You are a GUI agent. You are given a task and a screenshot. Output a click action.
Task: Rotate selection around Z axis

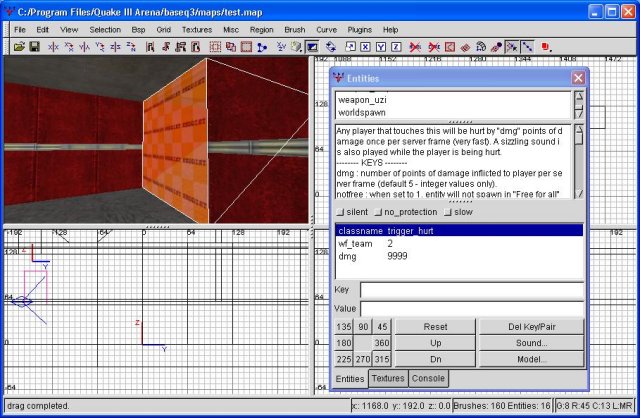(x=131, y=47)
